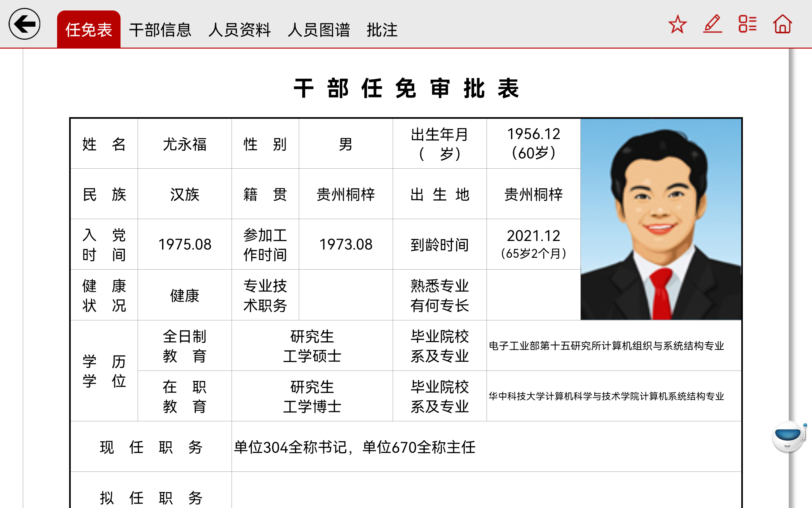Click the cadre portrait photo

coord(661,219)
